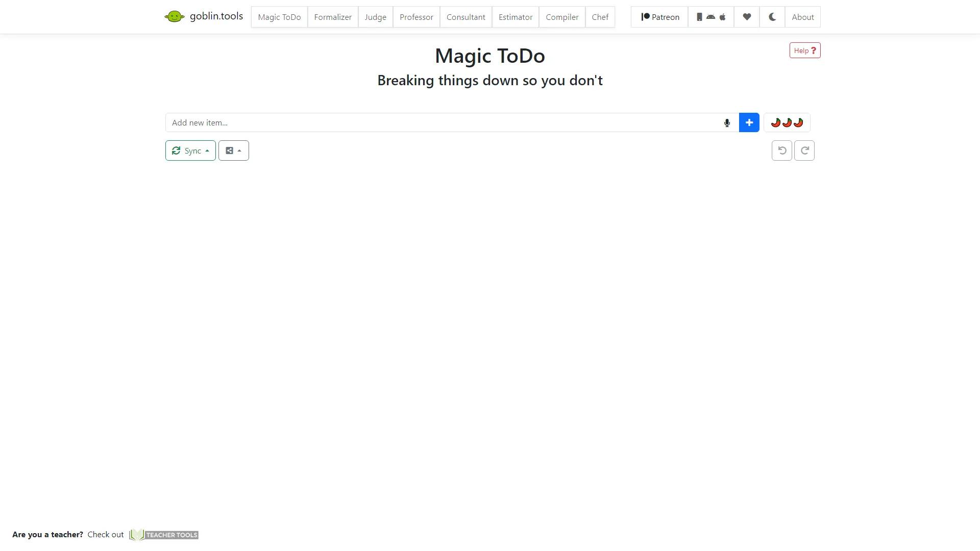
Task: Click the blue plus icon to add item
Action: tap(749, 122)
